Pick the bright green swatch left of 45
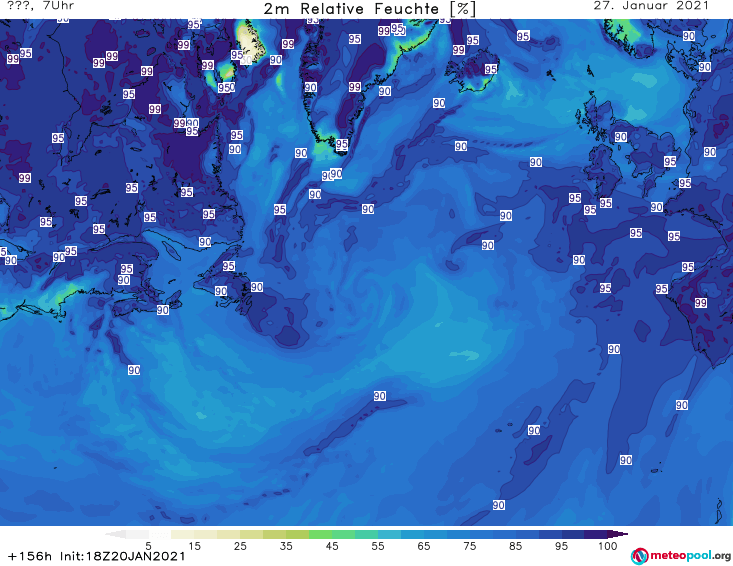Image resolution: width=733 pixels, height=566 pixels. point(320,534)
